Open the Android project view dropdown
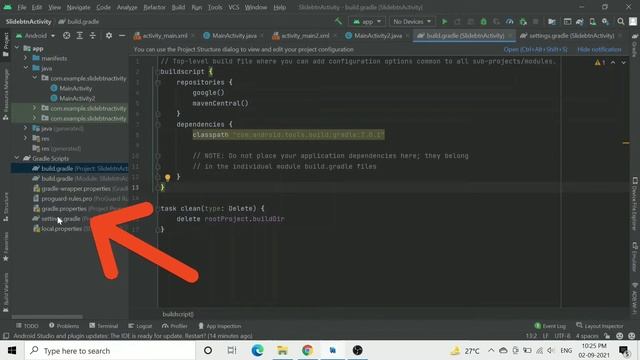Screen dimensions: 640x360 (36, 36)
